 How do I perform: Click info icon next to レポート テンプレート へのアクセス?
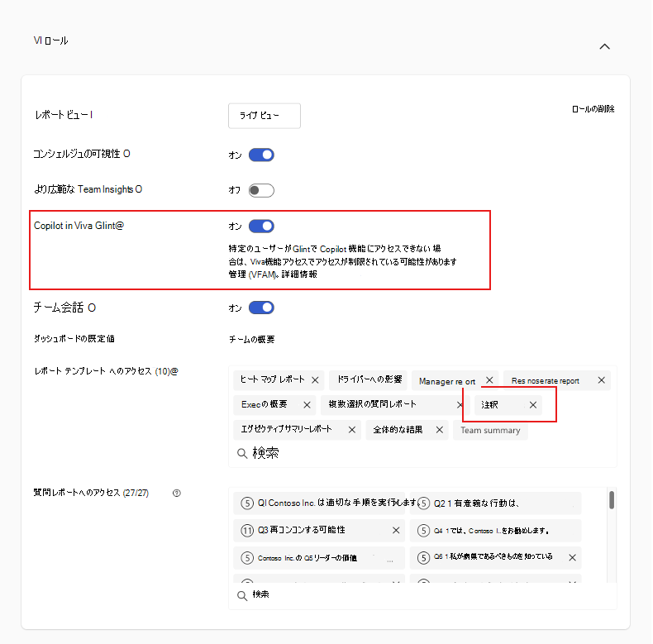click(x=174, y=371)
